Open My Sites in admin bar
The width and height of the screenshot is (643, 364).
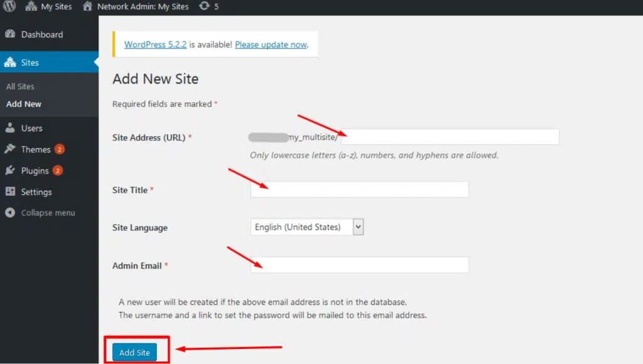pos(56,6)
